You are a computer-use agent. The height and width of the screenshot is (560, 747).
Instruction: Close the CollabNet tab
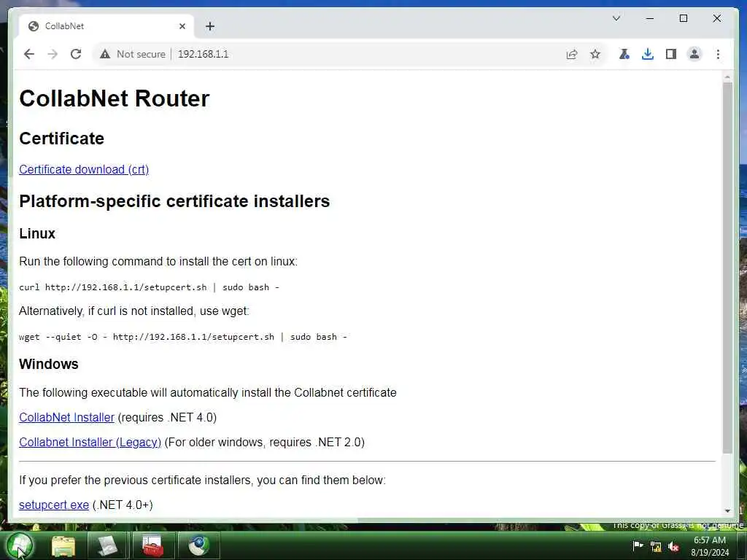[x=182, y=26]
